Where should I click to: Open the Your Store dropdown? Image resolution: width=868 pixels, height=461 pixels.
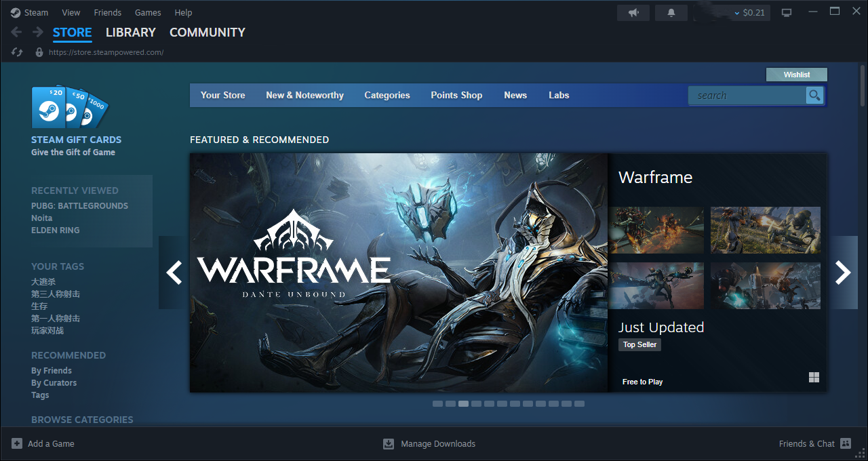223,95
